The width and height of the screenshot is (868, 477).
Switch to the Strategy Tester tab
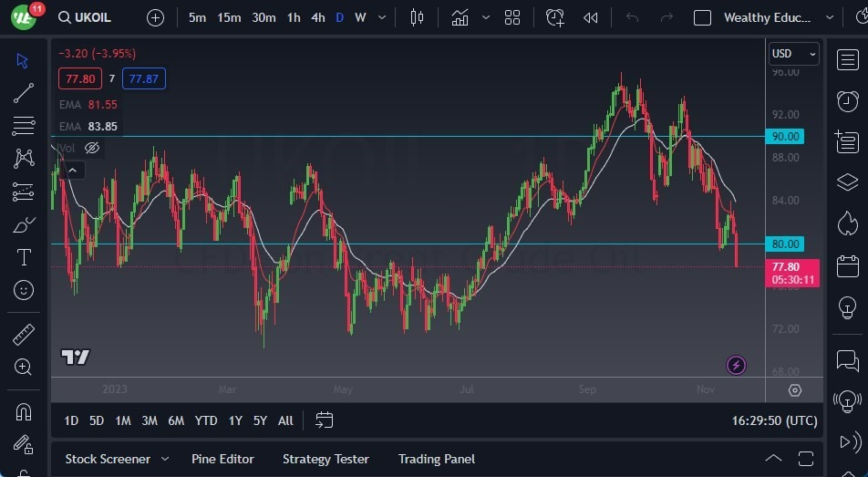325,459
